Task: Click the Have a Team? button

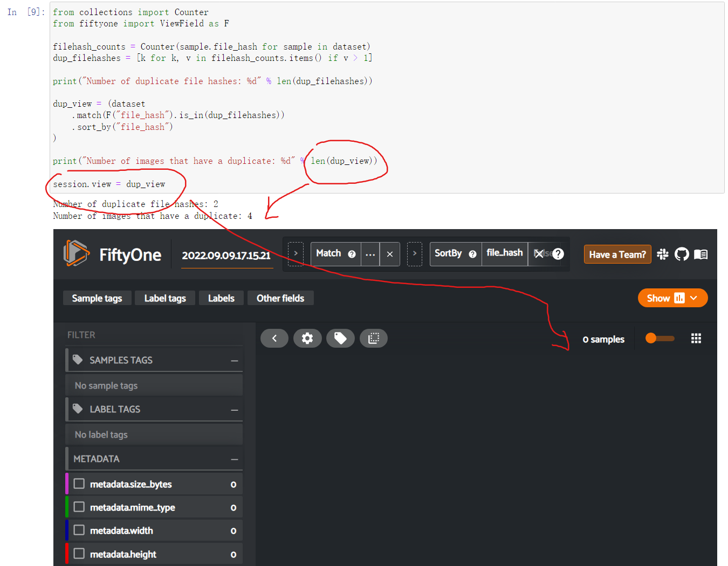Action: (x=617, y=254)
